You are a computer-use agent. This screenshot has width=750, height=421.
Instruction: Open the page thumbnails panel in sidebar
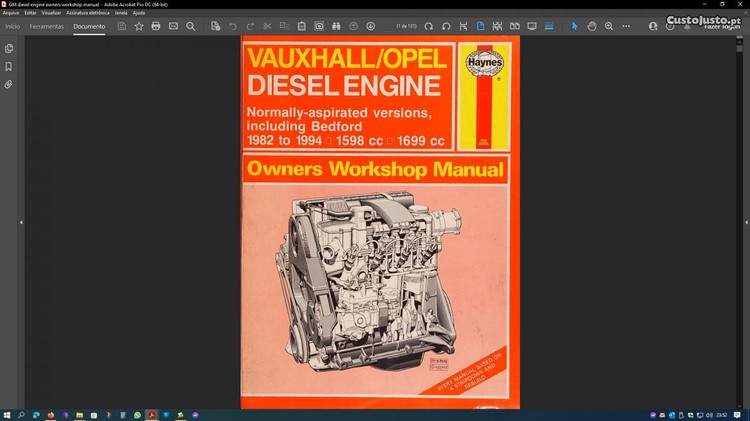coord(9,48)
